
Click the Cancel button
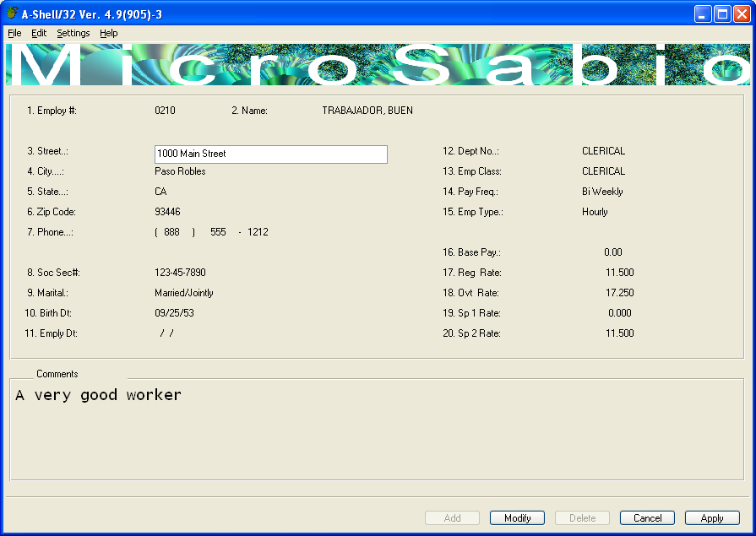pos(647,518)
